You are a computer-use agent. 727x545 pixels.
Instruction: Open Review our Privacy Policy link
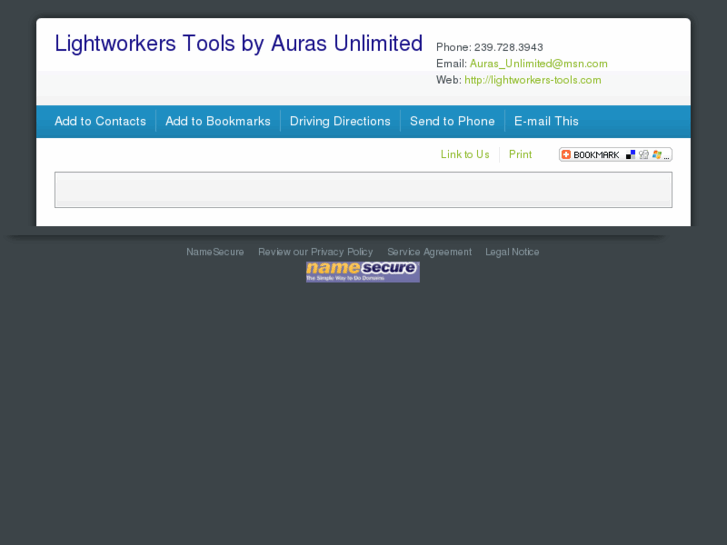click(x=315, y=252)
